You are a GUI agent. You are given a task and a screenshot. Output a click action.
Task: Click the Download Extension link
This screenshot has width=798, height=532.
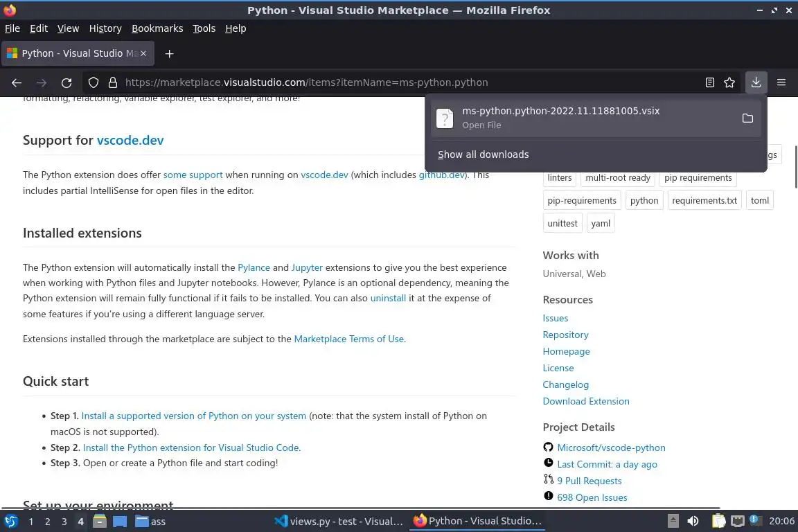pyautogui.click(x=586, y=401)
